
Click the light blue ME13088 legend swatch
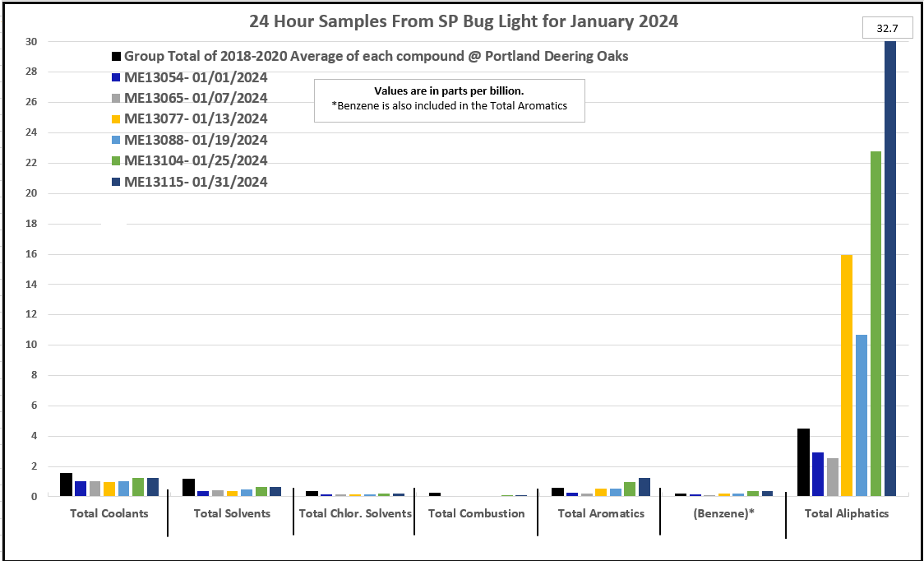[117, 141]
